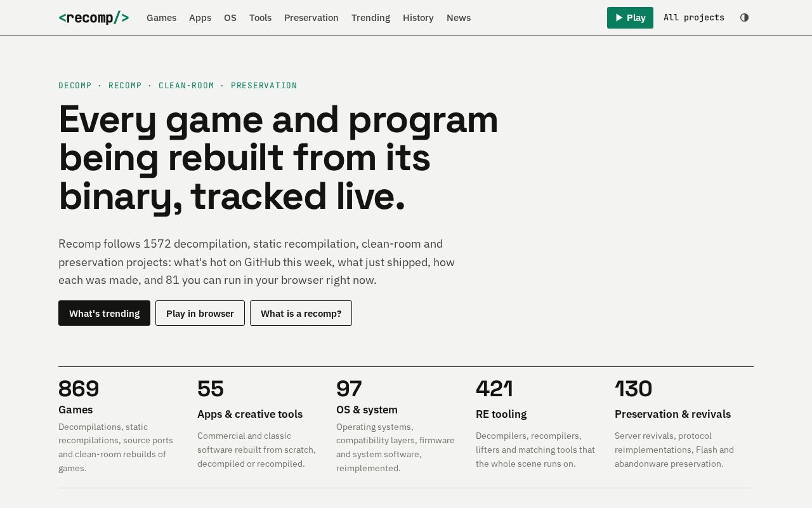
Task: Open the RE tooling category
Action: (x=501, y=414)
